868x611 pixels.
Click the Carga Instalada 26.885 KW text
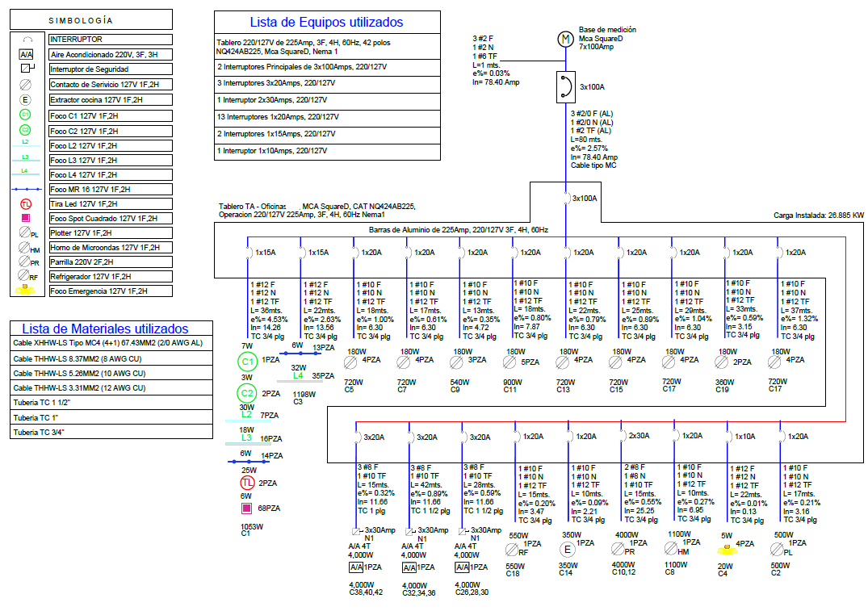coord(819,216)
